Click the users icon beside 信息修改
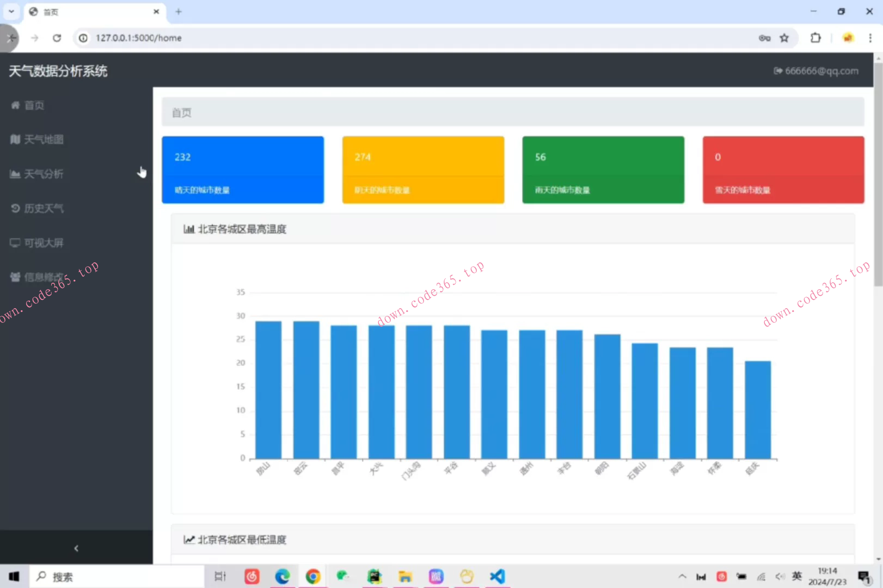 tap(15, 277)
